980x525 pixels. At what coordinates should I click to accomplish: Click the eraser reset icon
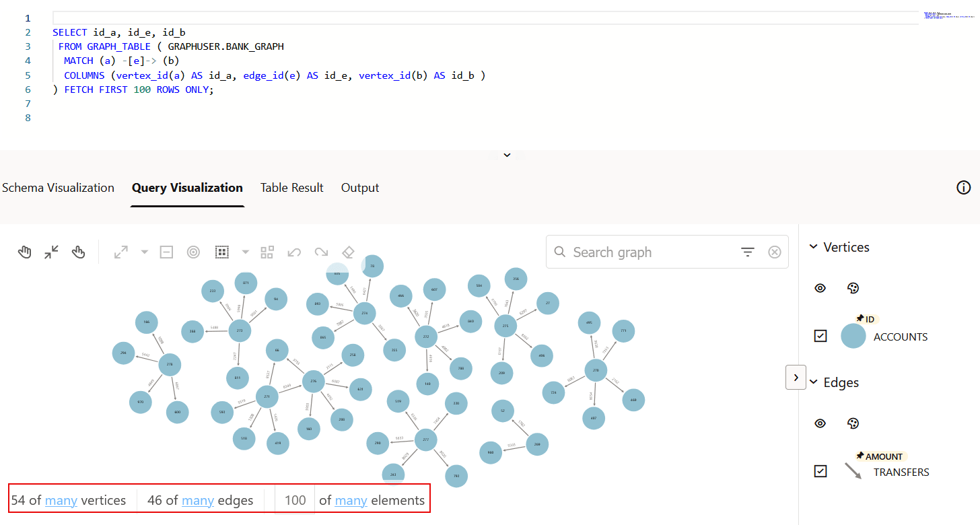pyautogui.click(x=348, y=252)
